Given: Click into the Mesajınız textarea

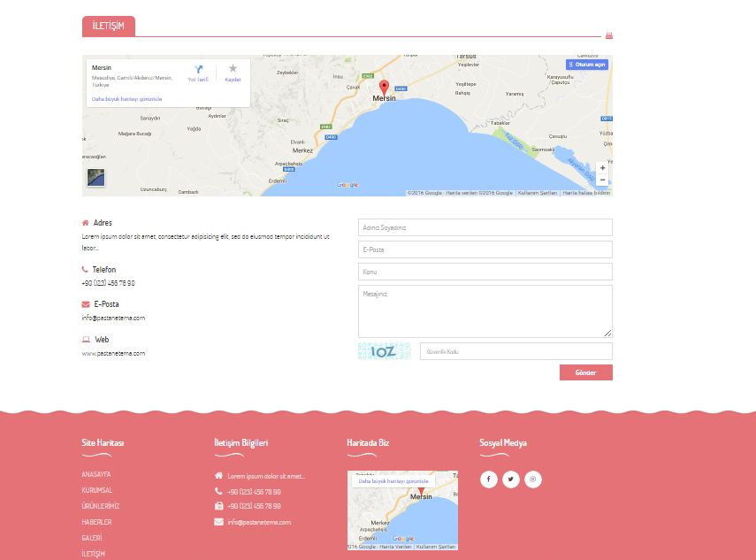Looking at the screenshot, I should point(485,311).
